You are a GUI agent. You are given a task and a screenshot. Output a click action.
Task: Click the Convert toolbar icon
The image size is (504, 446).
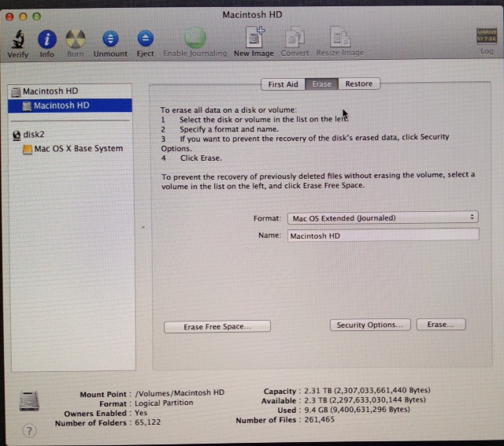[x=295, y=37]
